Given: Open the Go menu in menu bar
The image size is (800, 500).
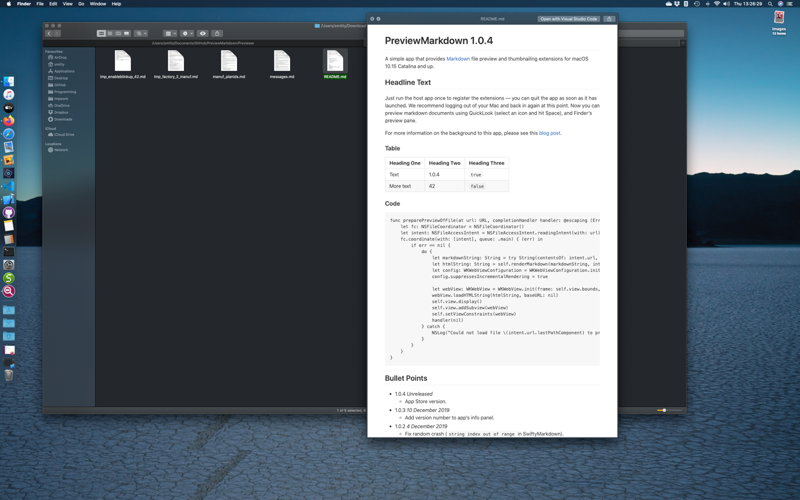Looking at the screenshot, I should tap(81, 4).
